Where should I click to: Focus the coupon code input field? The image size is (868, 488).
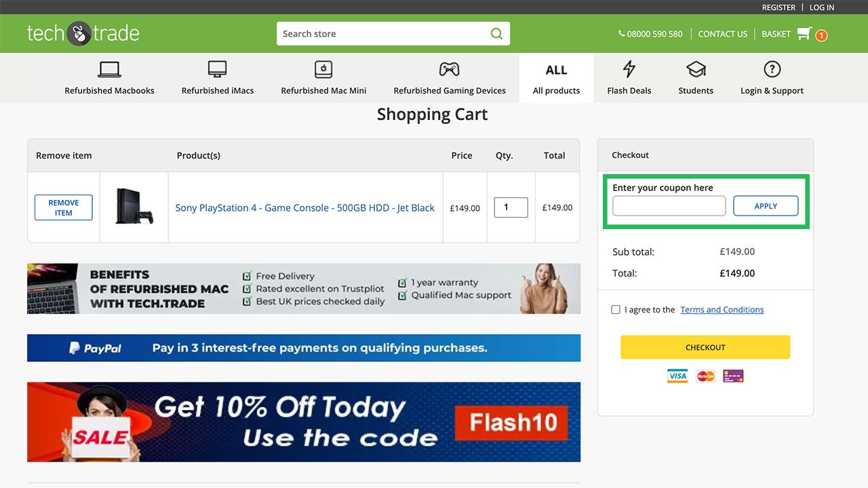[669, 206]
